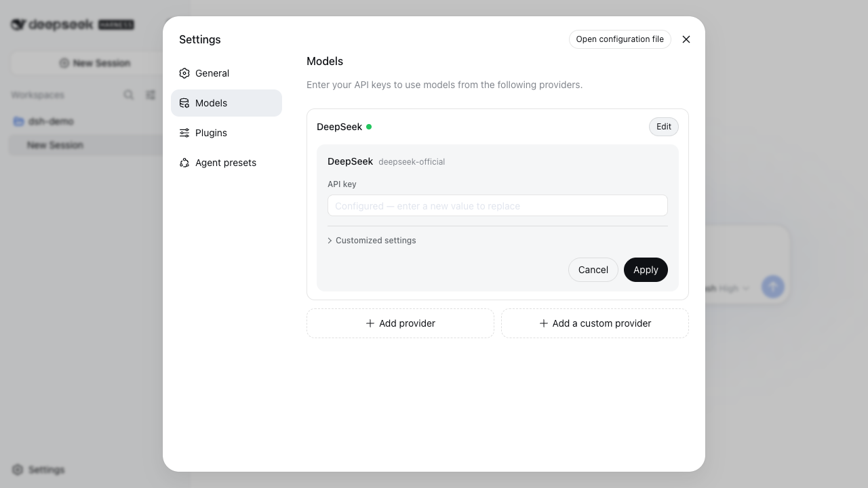Click the Plugins sliders icon
Screen dimensions: 868x488
pyautogui.click(x=184, y=133)
